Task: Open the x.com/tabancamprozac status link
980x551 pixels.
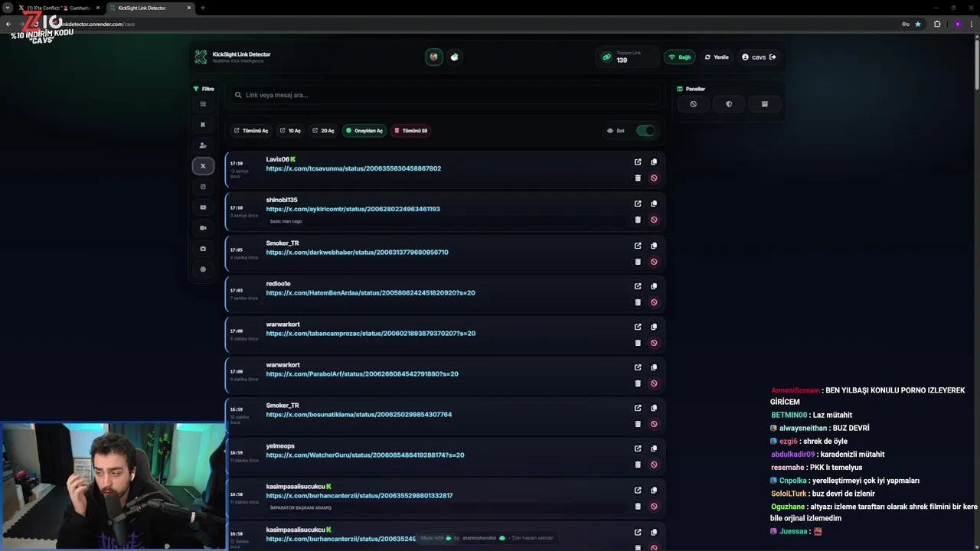Action: pos(371,334)
